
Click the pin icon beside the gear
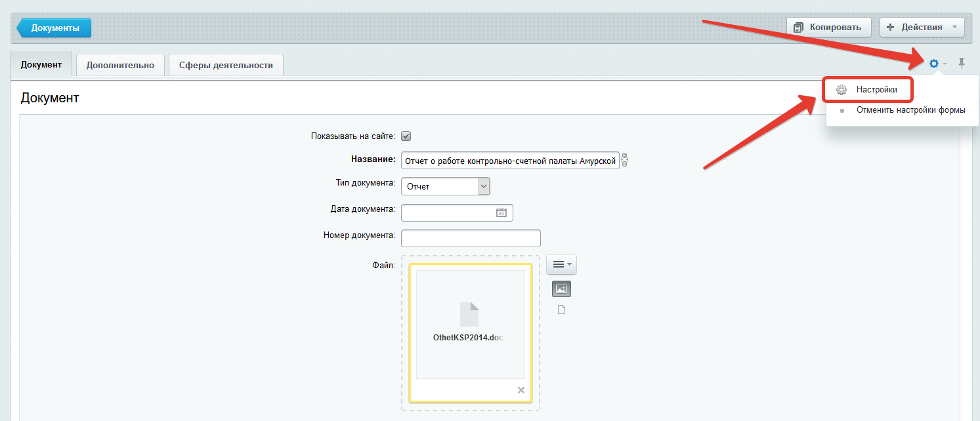[962, 64]
